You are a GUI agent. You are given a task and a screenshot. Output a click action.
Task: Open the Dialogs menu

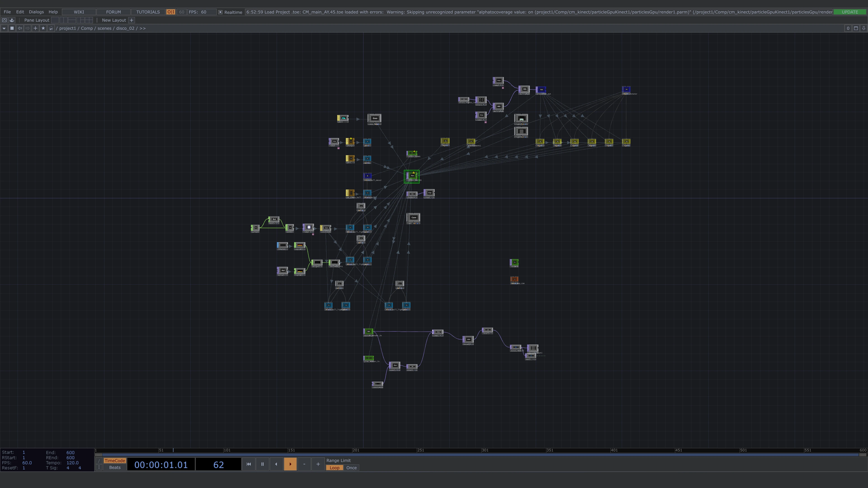(x=36, y=12)
